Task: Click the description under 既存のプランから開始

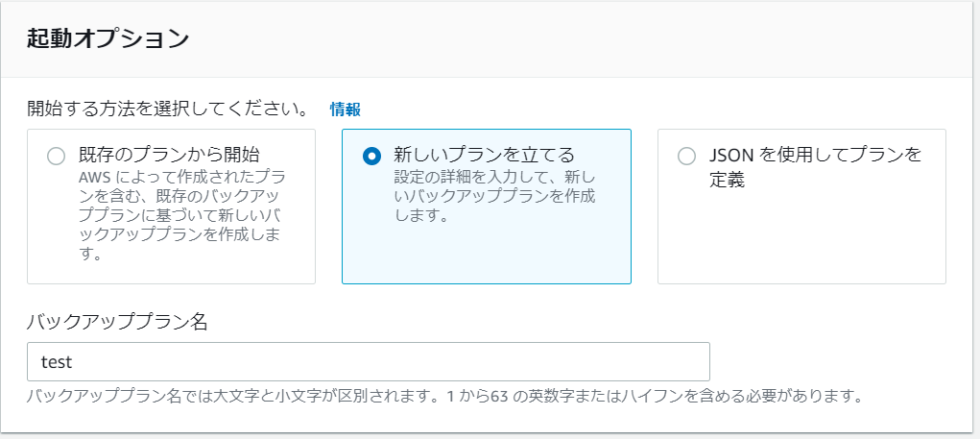Action: (182, 216)
